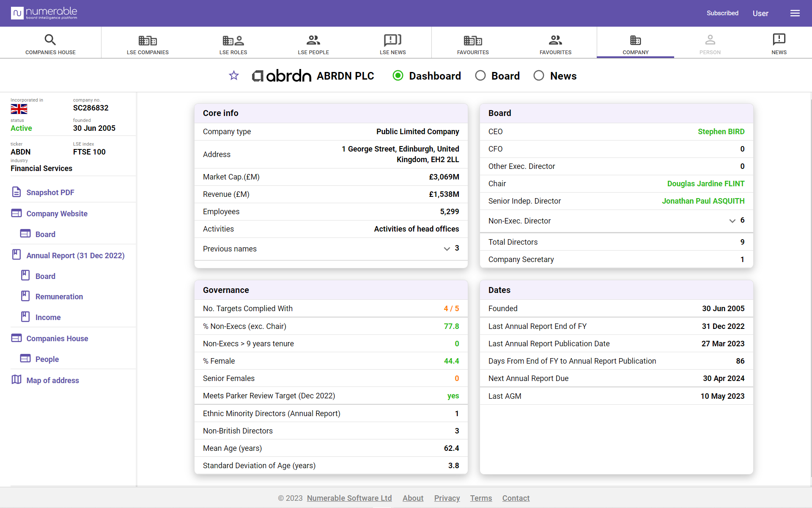Image resolution: width=812 pixels, height=508 pixels.
Task: Open the Snapshot PDF link
Action: [50, 193]
